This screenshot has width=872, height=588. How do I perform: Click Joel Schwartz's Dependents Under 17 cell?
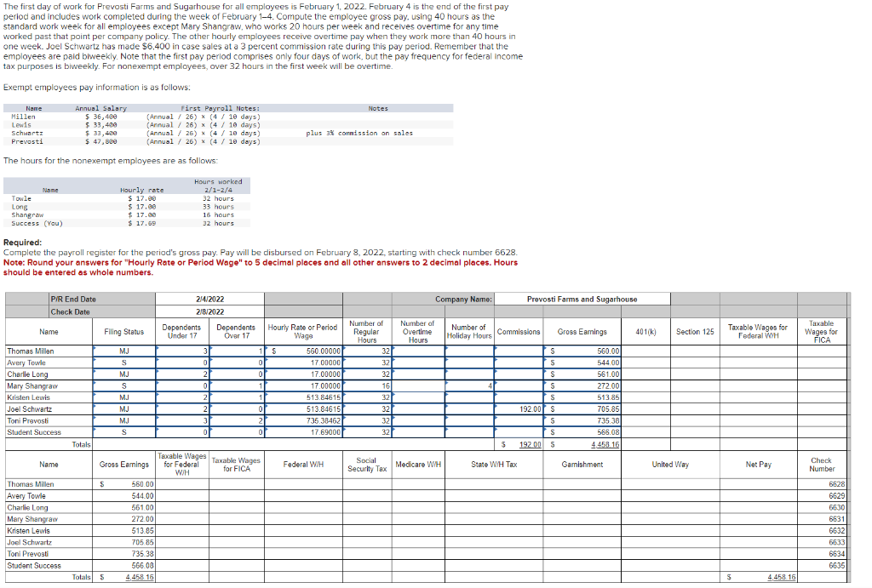click(182, 409)
